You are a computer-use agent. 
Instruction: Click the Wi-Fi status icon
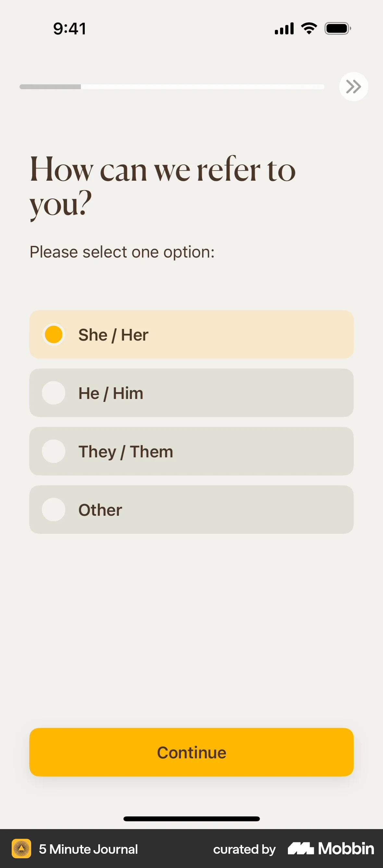point(309,28)
